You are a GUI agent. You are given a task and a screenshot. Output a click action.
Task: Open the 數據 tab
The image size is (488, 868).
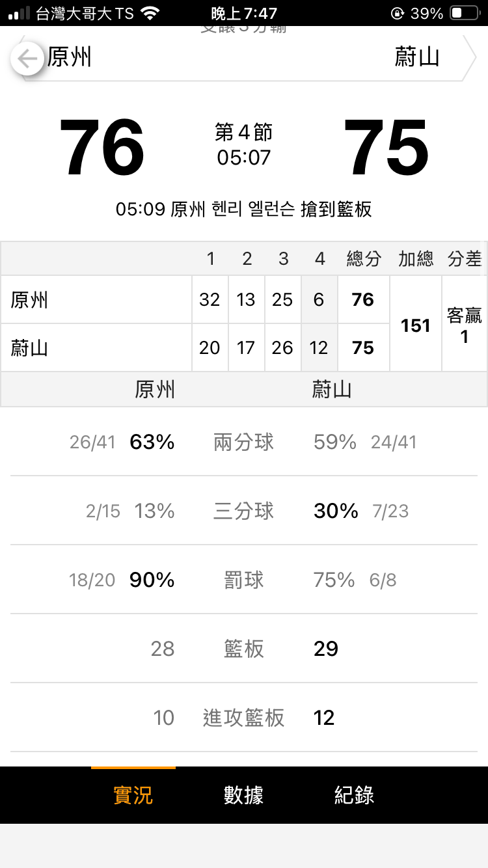[243, 794]
